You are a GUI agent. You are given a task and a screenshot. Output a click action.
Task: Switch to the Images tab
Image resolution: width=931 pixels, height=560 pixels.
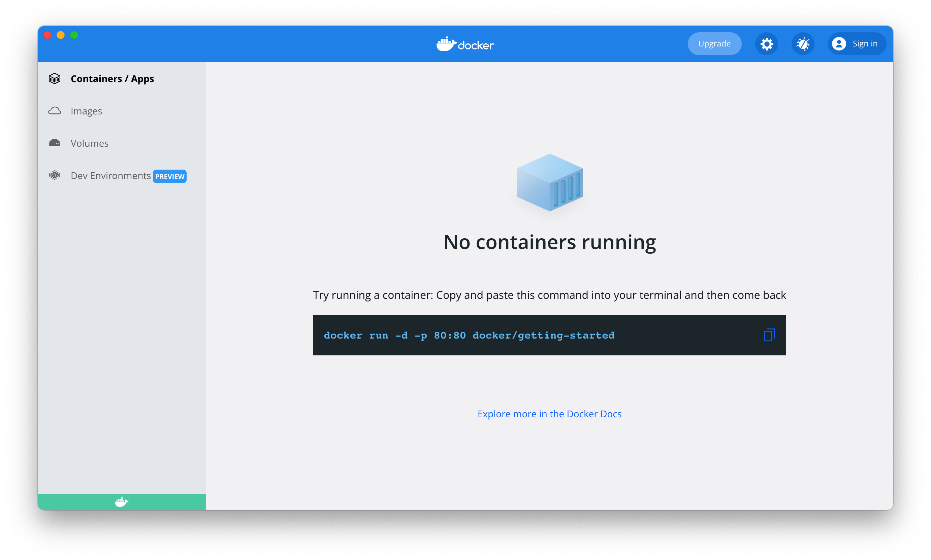point(86,111)
